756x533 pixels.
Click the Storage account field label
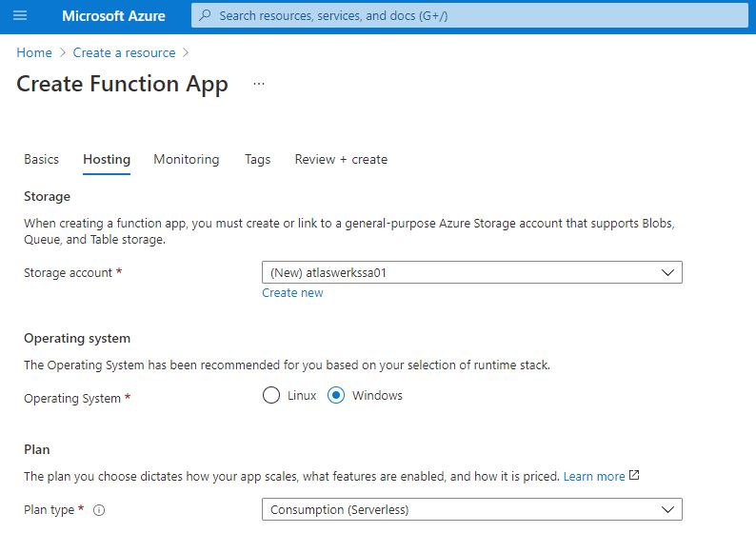(68, 273)
